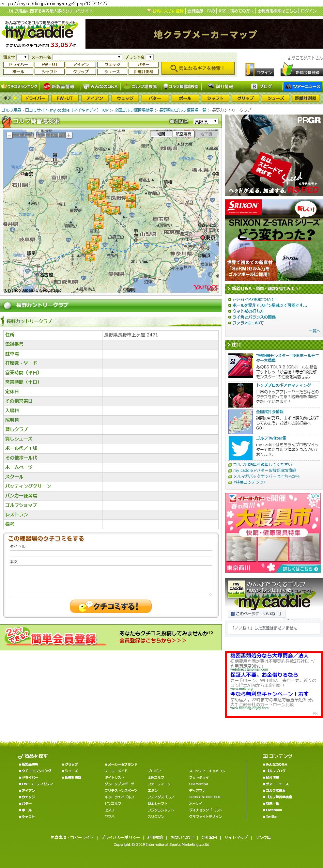Select FW·UT in green gear bar
Image resolution: width=323 pixels, height=868 pixels.
pos(65,98)
